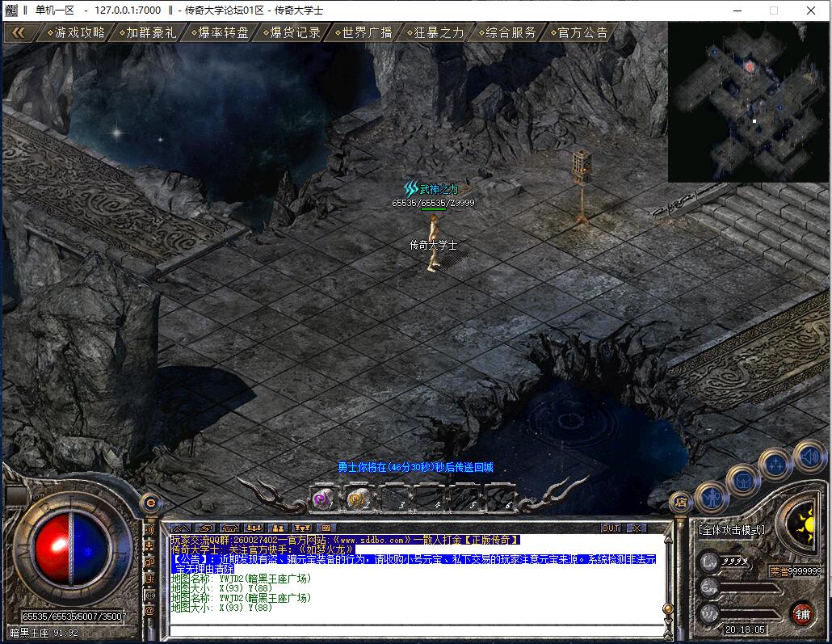Click the 20:18:05 clock display
The width and height of the screenshot is (832, 644).
point(745,629)
